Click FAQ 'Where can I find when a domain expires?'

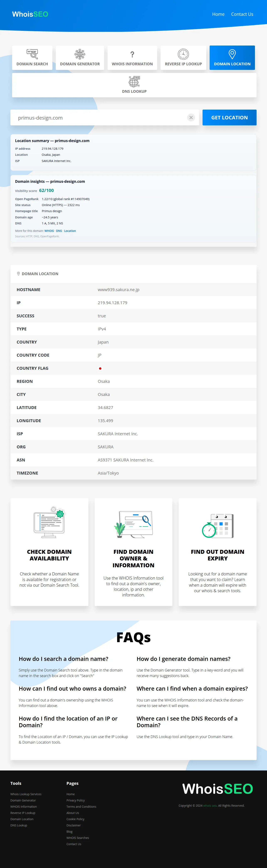[x=192, y=688]
